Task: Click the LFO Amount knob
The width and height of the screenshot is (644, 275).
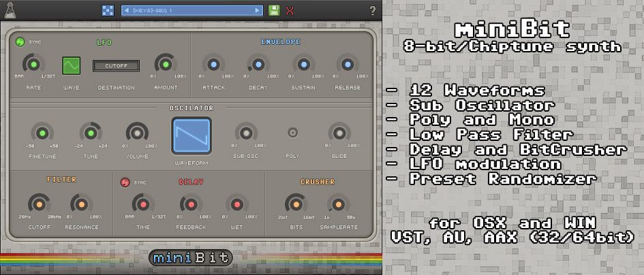Action: tap(166, 65)
